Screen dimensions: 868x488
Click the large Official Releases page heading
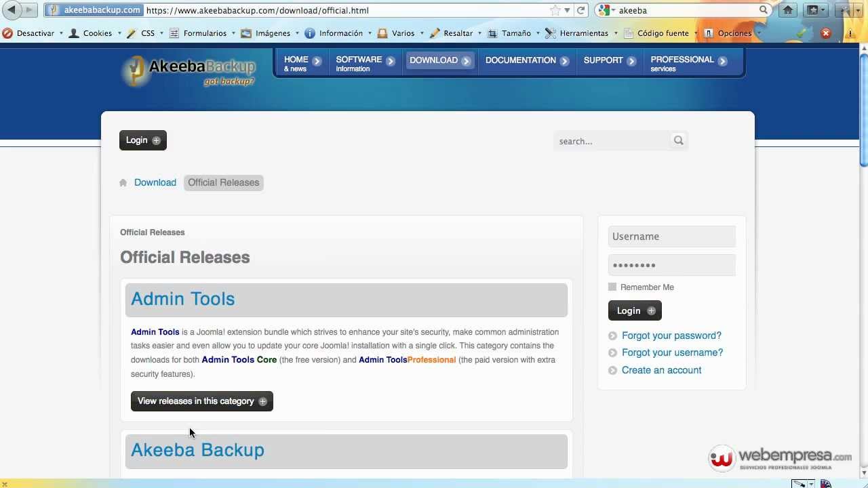tap(185, 258)
